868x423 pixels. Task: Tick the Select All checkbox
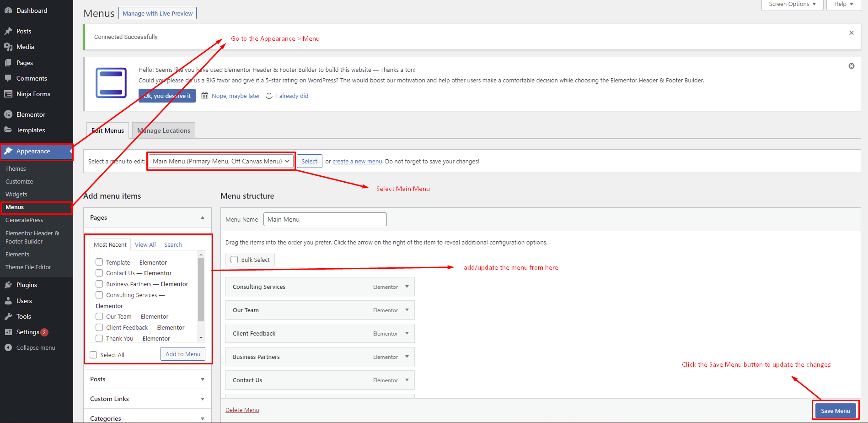tap(94, 355)
